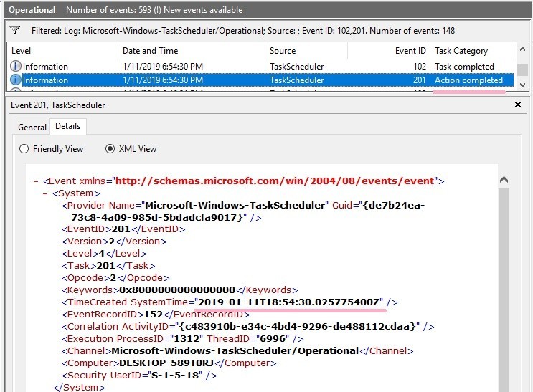The width and height of the screenshot is (533, 392).
Task: Click the Task completed category cell
Action: (x=464, y=66)
